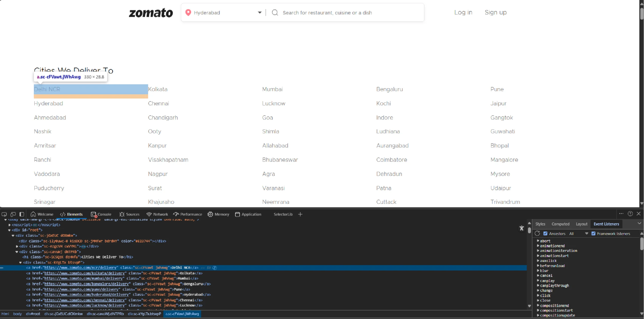Image resolution: width=644 pixels, height=319 pixels.
Task: Expand the compositionend event listener
Action: (x=538, y=305)
